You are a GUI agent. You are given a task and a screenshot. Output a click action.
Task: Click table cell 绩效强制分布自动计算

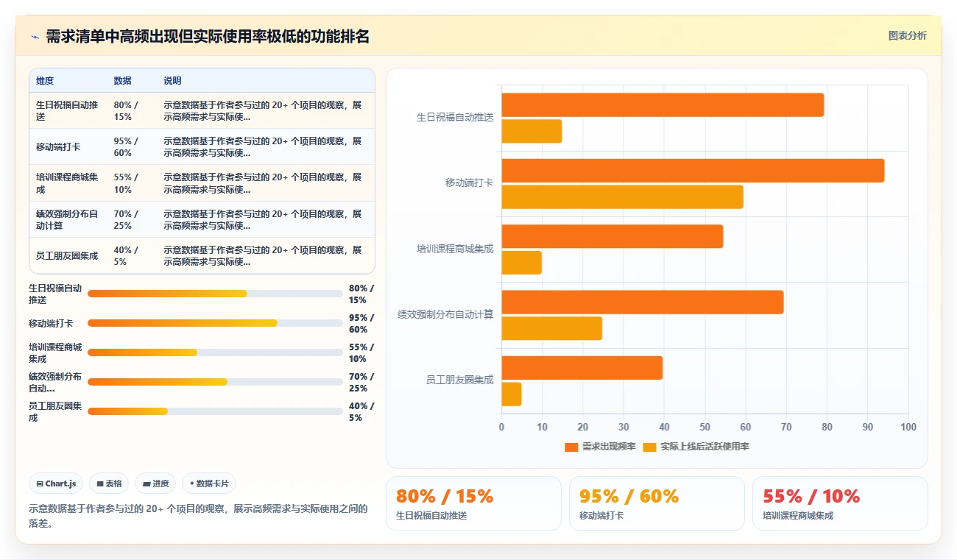pyautogui.click(x=67, y=220)
